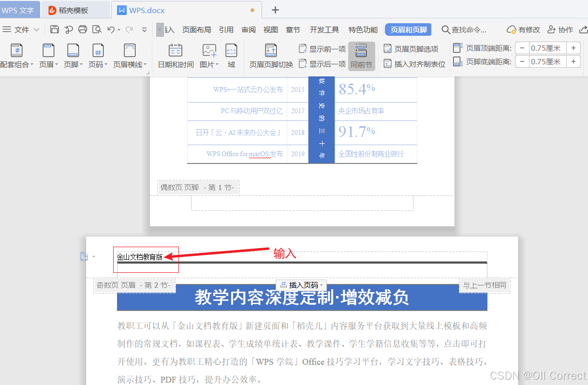The height and width of the screenshot is (385, 588).
Task: Click the share icon right of 协作
Action: [x=583, y=30]
